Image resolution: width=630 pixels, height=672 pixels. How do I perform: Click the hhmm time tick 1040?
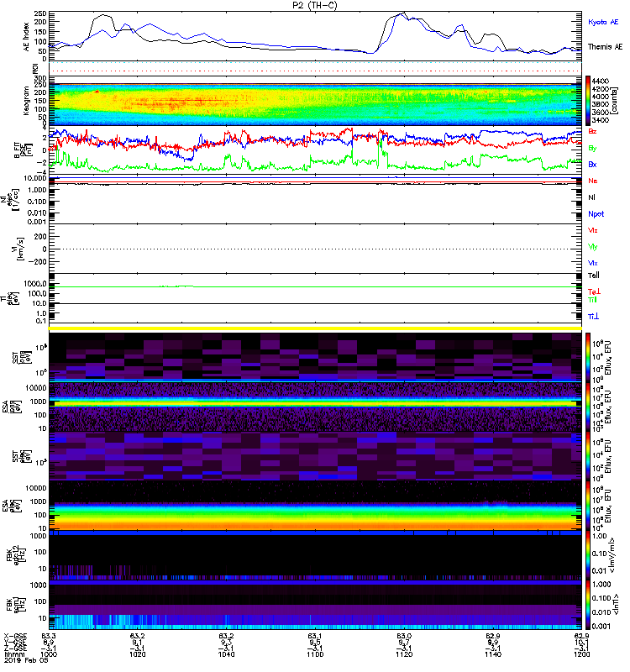pos(226,654)
